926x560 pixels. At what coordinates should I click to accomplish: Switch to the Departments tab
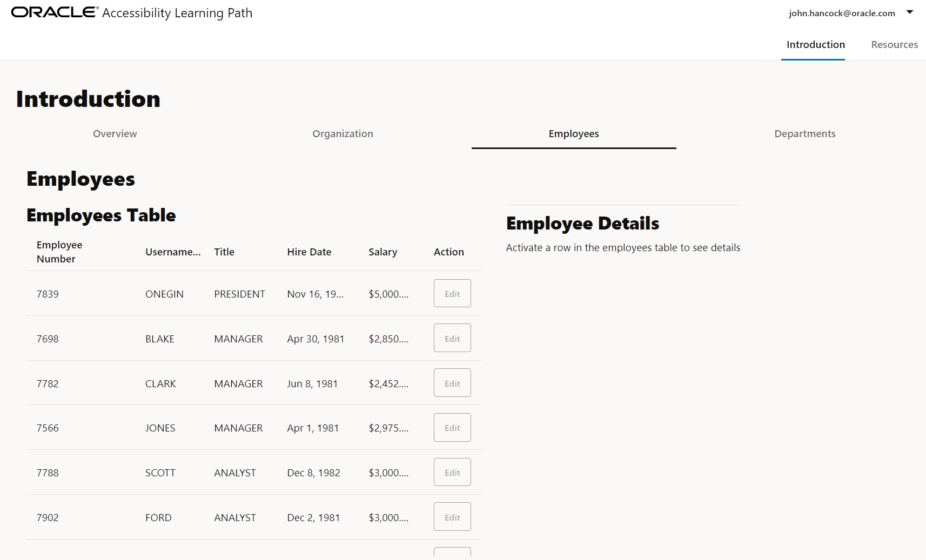coord(804,133)
